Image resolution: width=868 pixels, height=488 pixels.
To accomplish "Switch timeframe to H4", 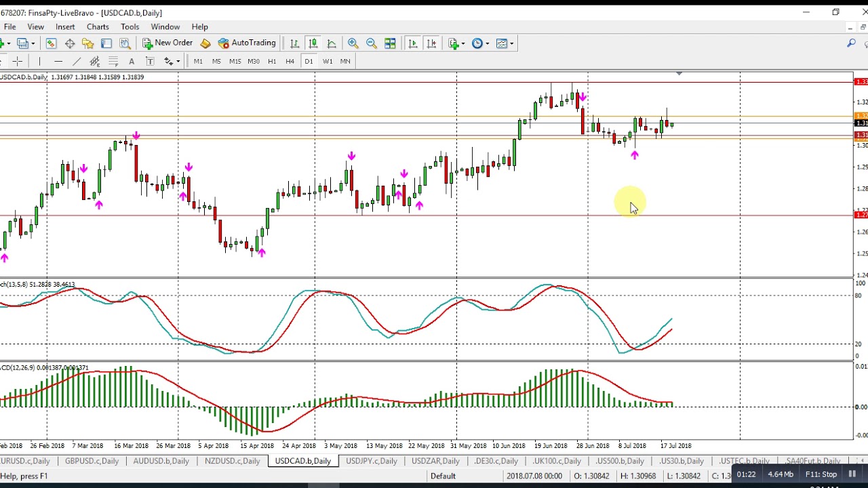I will tap(290, 62).
